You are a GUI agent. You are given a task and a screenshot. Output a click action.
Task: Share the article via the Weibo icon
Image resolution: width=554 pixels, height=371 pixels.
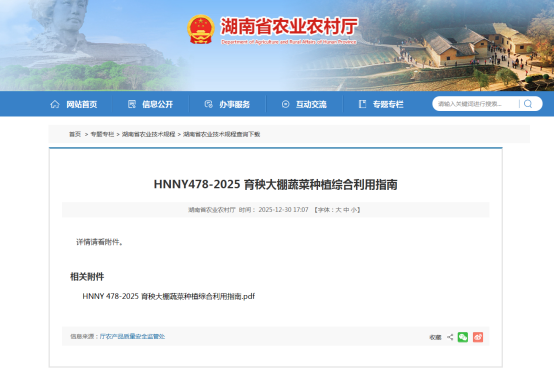tap(478, 337)
